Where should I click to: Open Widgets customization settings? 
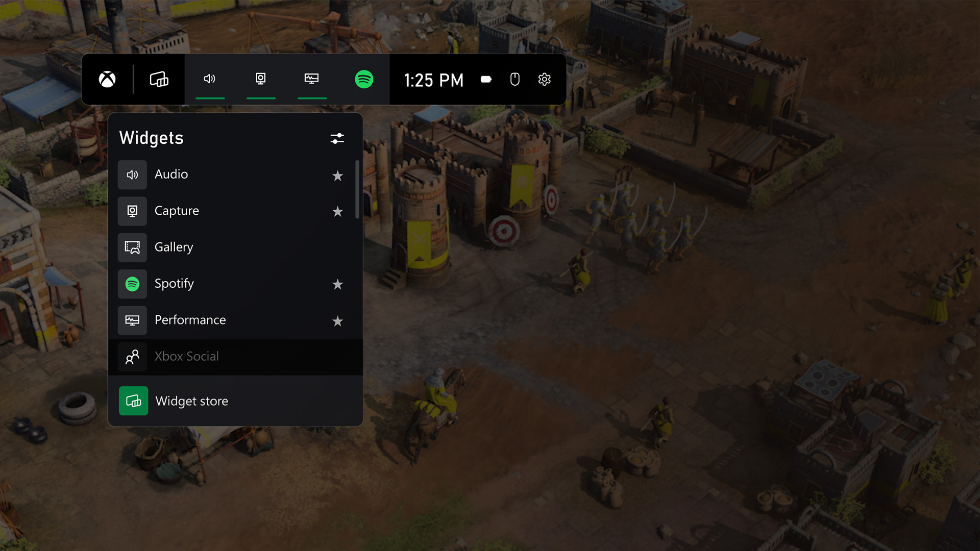tap(336, 139)
